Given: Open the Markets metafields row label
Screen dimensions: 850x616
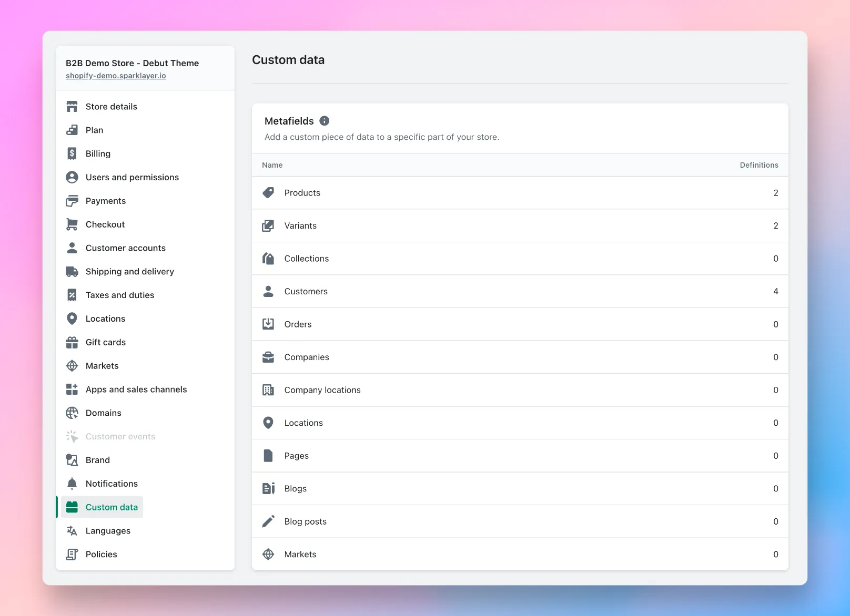Looking at the screenshot, I should tap(300, 555).
